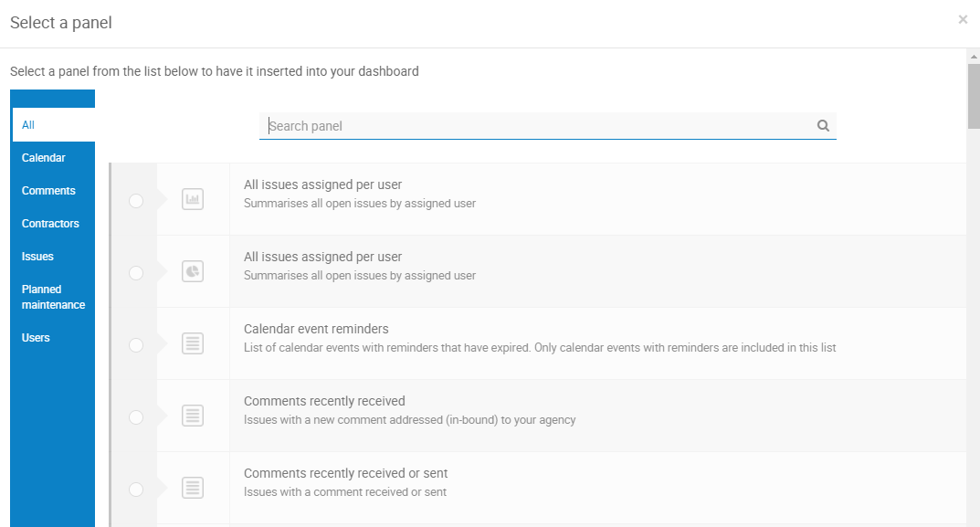
Task: Switch to the Contractors category
Action: click(49, 223)
